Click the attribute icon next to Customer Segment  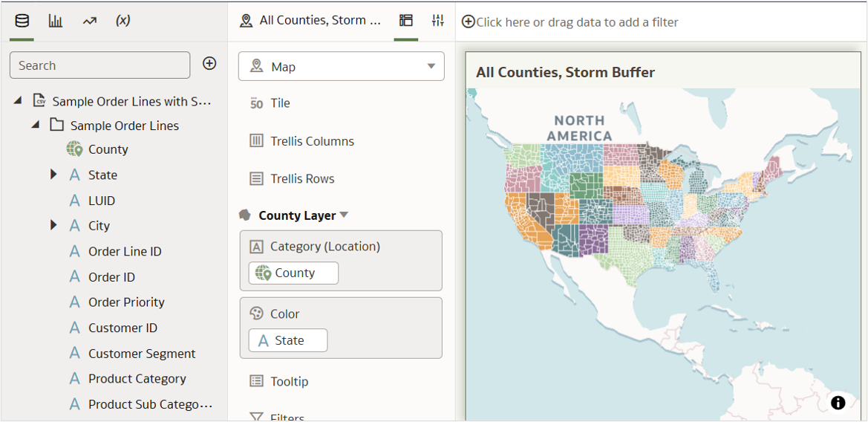coord(75,354)
